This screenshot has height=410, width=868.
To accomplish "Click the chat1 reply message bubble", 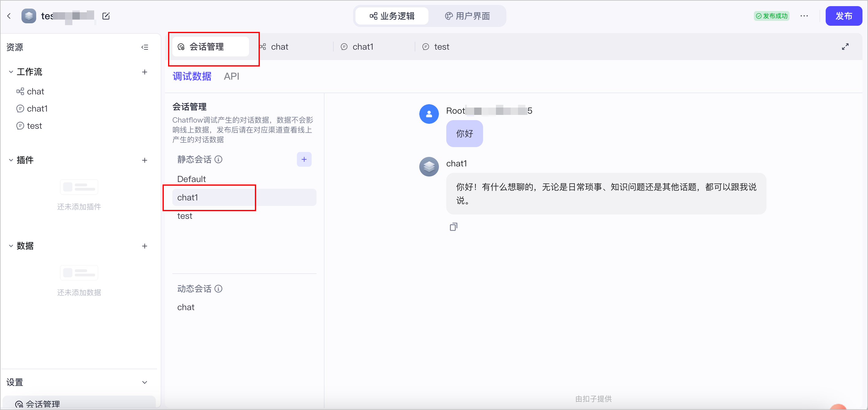I will coord(606,194).
